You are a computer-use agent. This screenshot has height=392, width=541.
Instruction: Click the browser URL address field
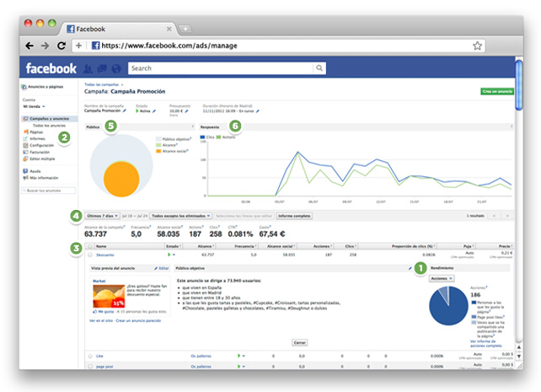tap(278, 46)
